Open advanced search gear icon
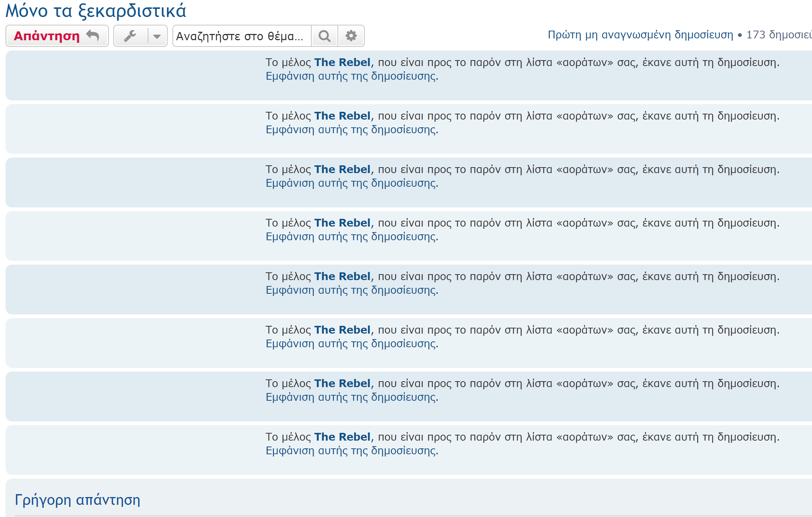This screenshot has height=517, width=812. [351, 36]
